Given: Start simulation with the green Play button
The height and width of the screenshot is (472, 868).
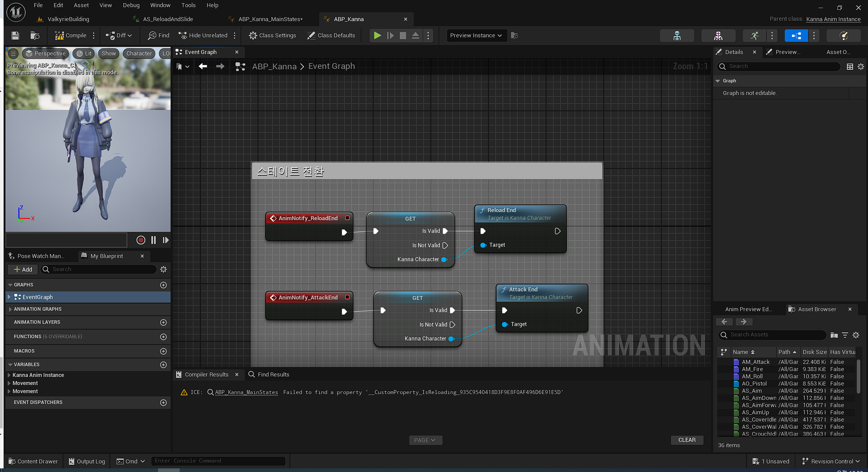Looking at the screenshot, I should pos(377,36).
